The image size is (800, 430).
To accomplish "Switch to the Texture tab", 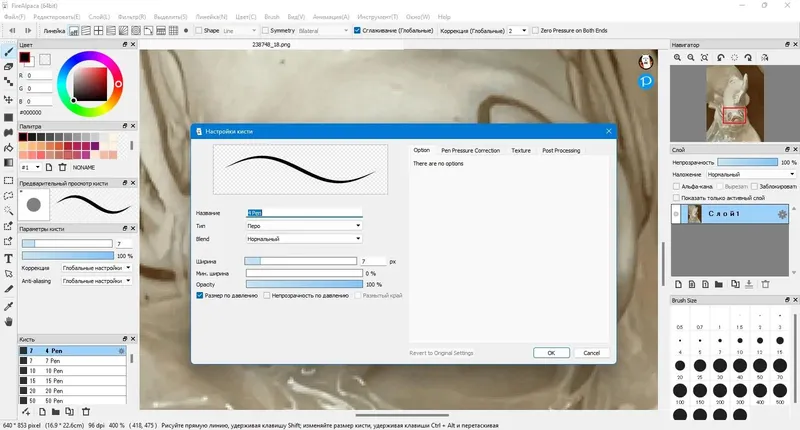I will (x=521, y=150).
